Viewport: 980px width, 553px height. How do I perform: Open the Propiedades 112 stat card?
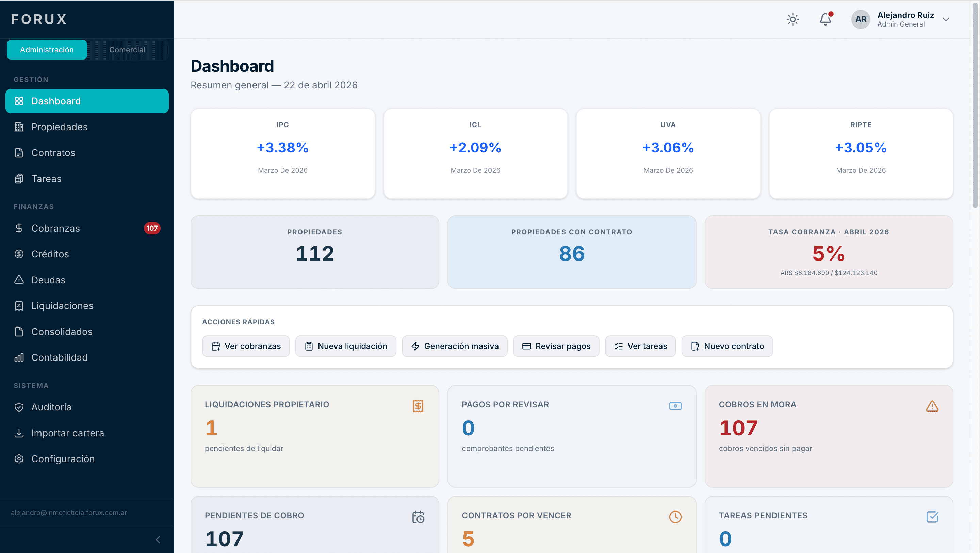coord(315,252)
